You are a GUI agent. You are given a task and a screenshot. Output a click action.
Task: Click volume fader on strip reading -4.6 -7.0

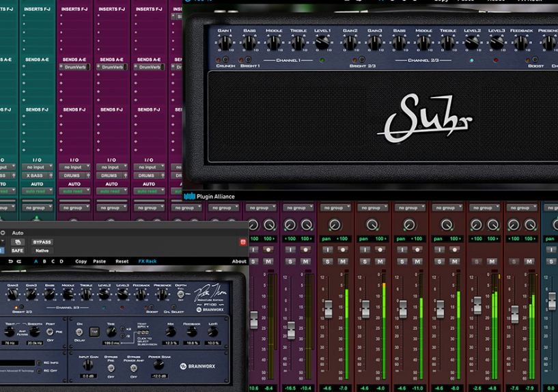329,309
